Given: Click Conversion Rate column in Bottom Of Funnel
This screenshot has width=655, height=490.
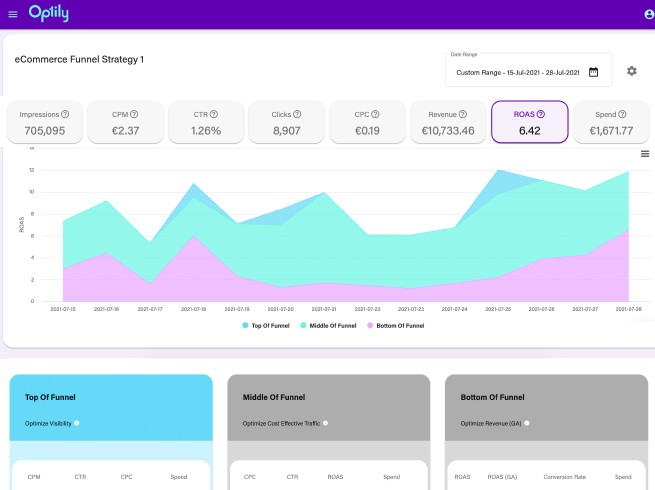Looking at the screenshot, I should [564, 477].
